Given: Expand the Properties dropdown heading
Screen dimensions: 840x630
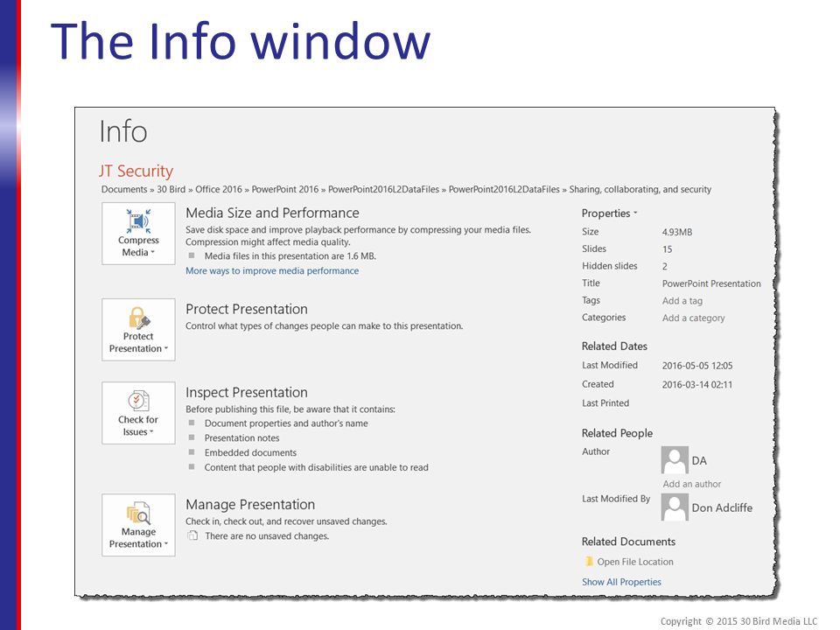Looking at the screenshot, I should point(609,213).
